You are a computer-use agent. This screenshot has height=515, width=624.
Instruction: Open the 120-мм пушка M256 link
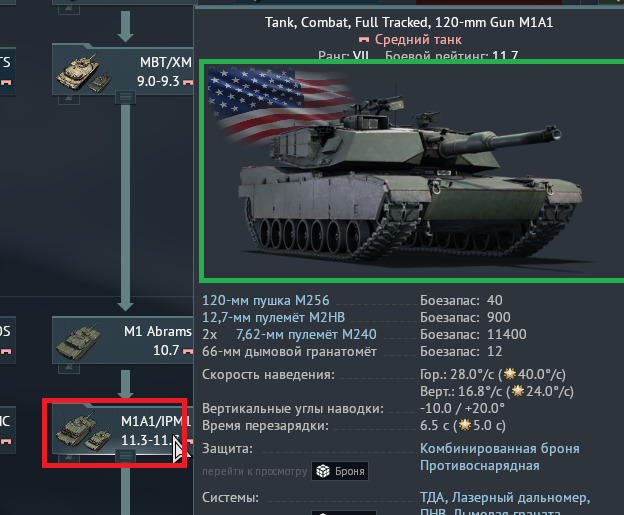click(265, 300)
